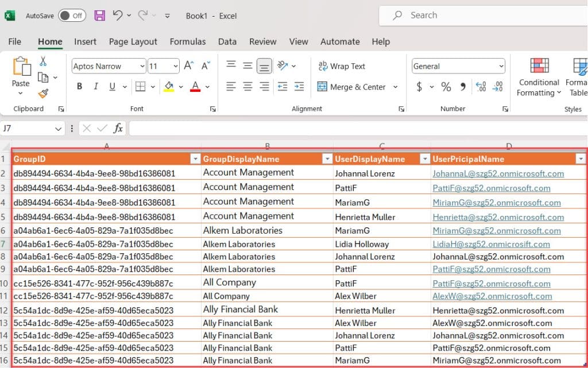The height and width of the screenshot is (368, 588).
Task: Decrease the font size
Action: click(206, 65)
